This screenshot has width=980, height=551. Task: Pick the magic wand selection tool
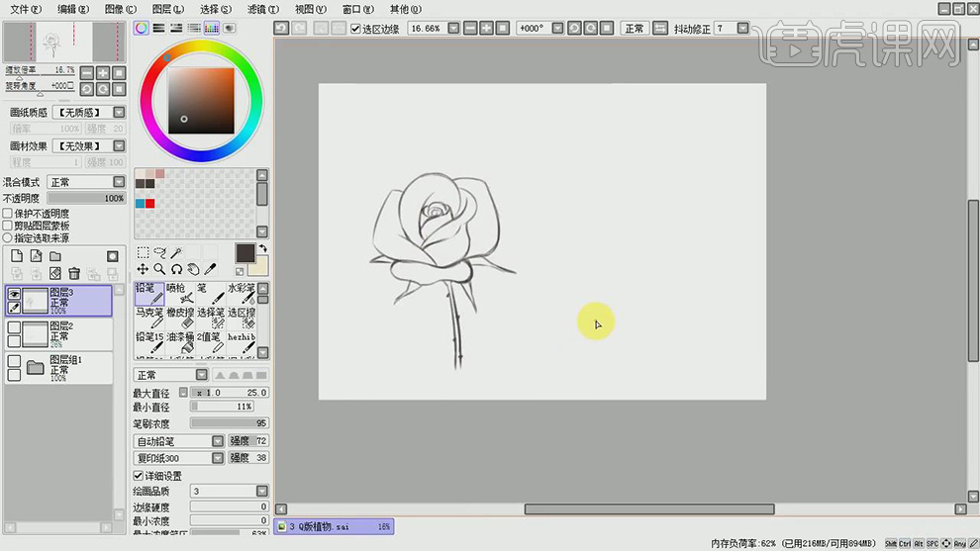(175, 253)
